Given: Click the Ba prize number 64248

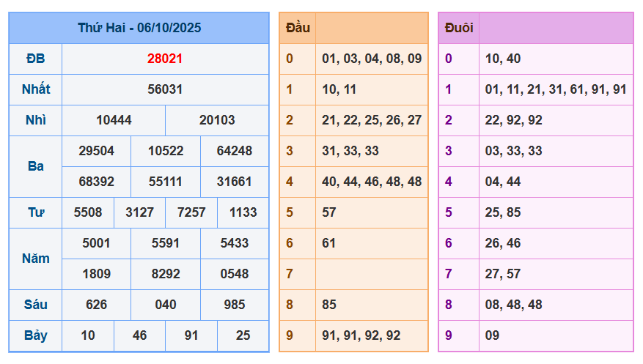Looking at the screenshot, I should point(235,151).
